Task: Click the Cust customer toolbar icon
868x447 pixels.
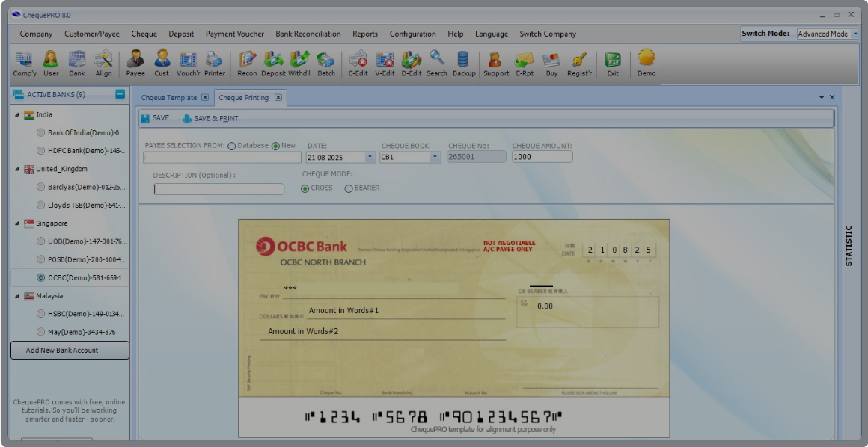Action: (162, 63)
